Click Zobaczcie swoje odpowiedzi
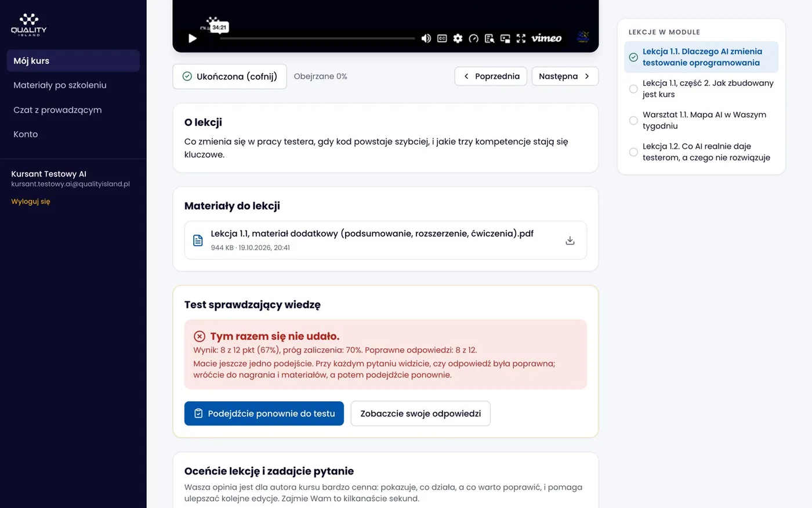812x508 pixels. tap(420, 413)
